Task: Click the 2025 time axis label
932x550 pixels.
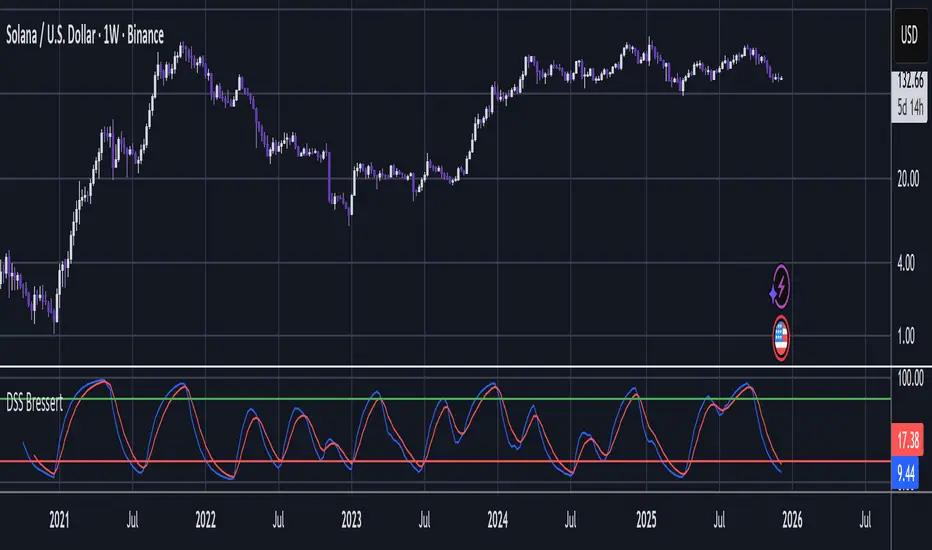Action: [x=646, y=520]
